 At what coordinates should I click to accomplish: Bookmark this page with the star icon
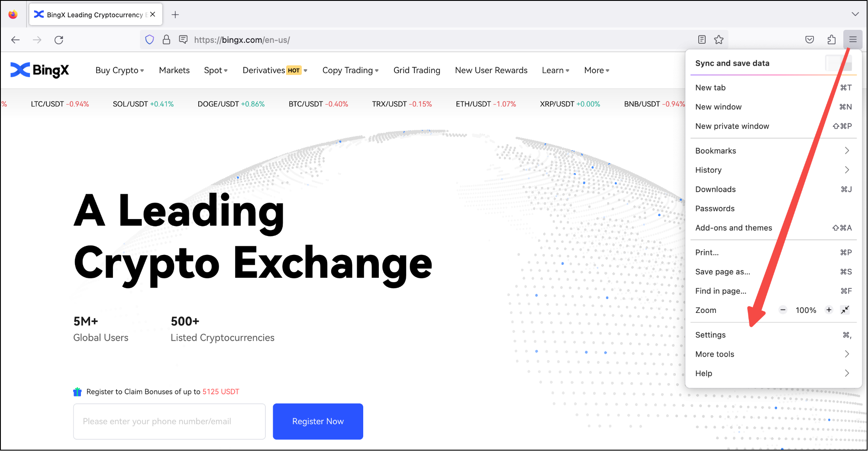click(719, 40)
